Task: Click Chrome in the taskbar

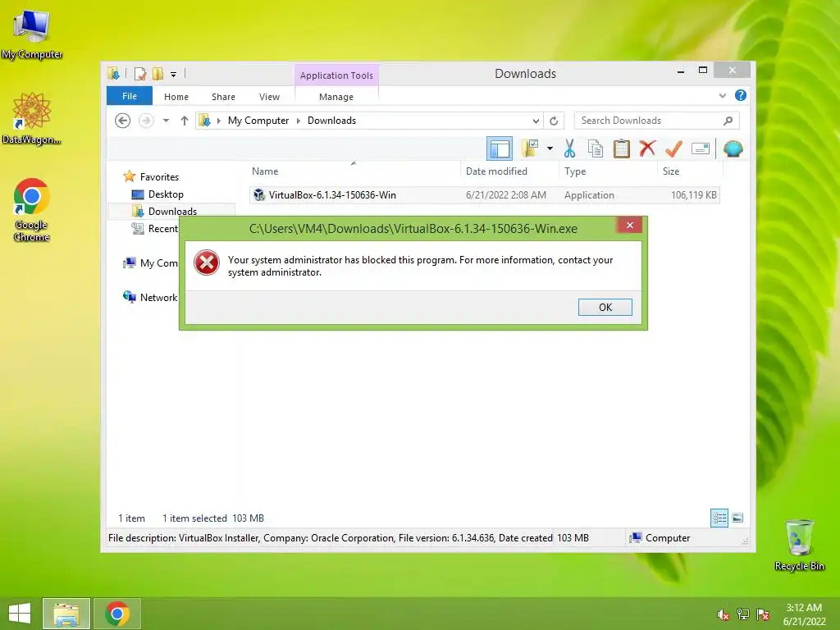Action: 117,614
